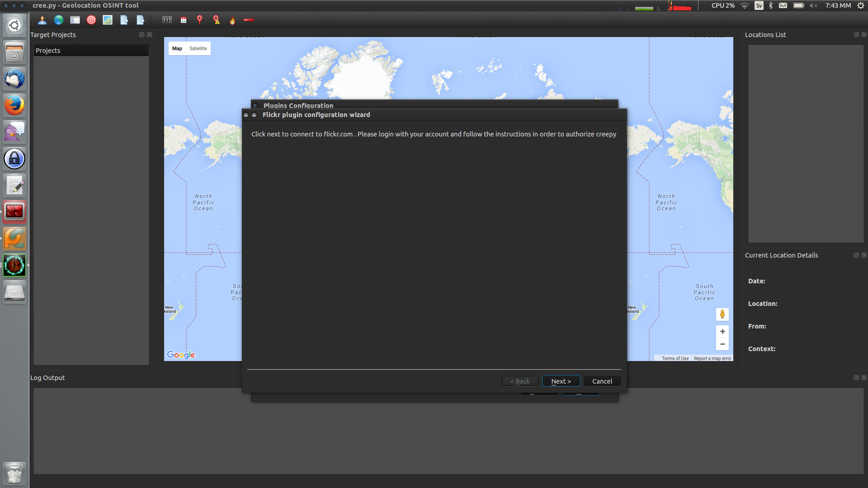The height and width of the screenshot is (488, 868).
Task: Zoom out on the Google map
Action: pyautogui.click(x=722, y=344)
